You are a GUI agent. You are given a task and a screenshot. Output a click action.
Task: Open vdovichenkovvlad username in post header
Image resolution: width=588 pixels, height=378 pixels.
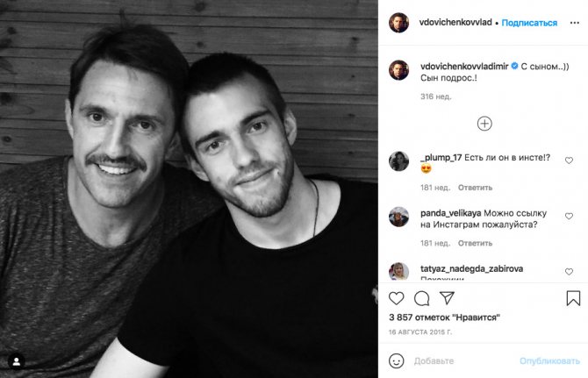[x=455, y=23]
